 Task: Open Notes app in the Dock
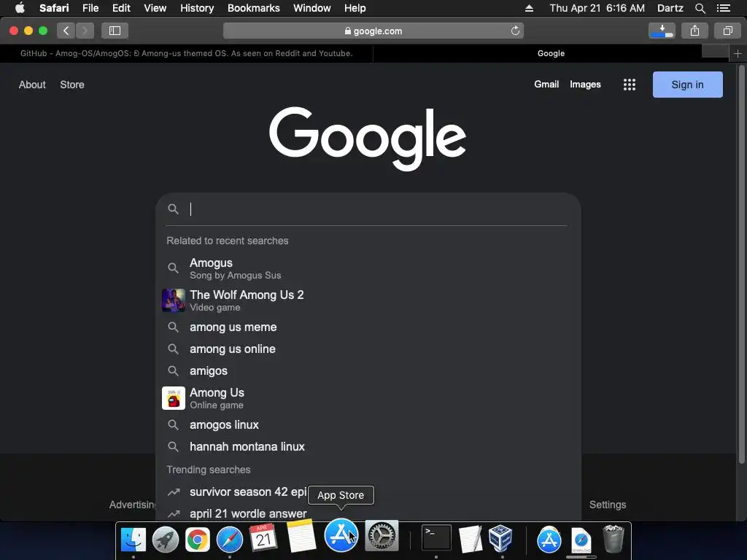pos(301,536)
